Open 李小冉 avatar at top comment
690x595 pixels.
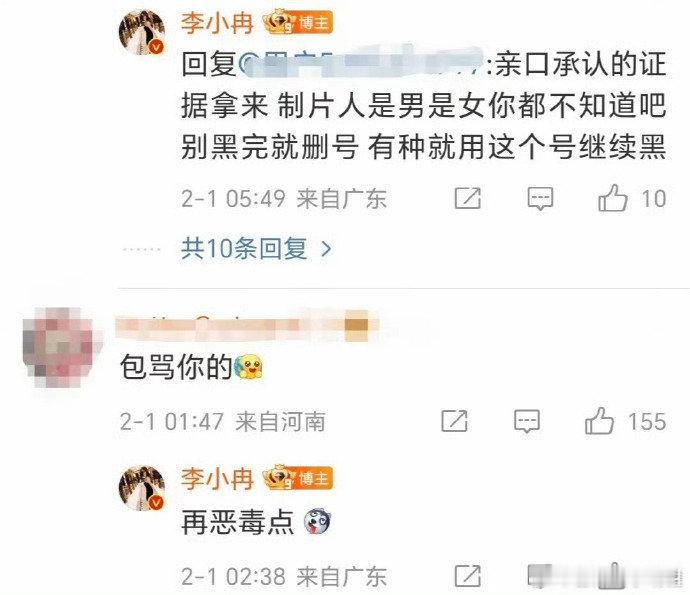coord(142,32)
